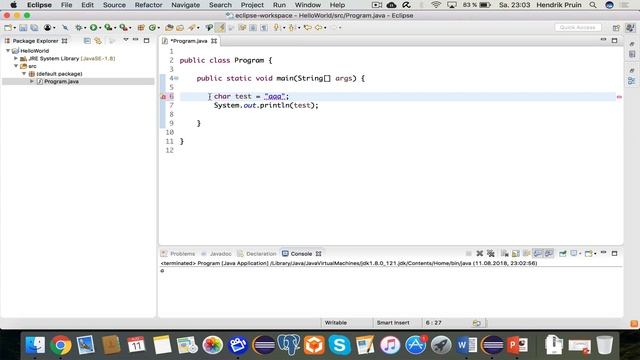Minimize the Package Explorer view
The image size is (640, 360).
[x=136, y=40]
